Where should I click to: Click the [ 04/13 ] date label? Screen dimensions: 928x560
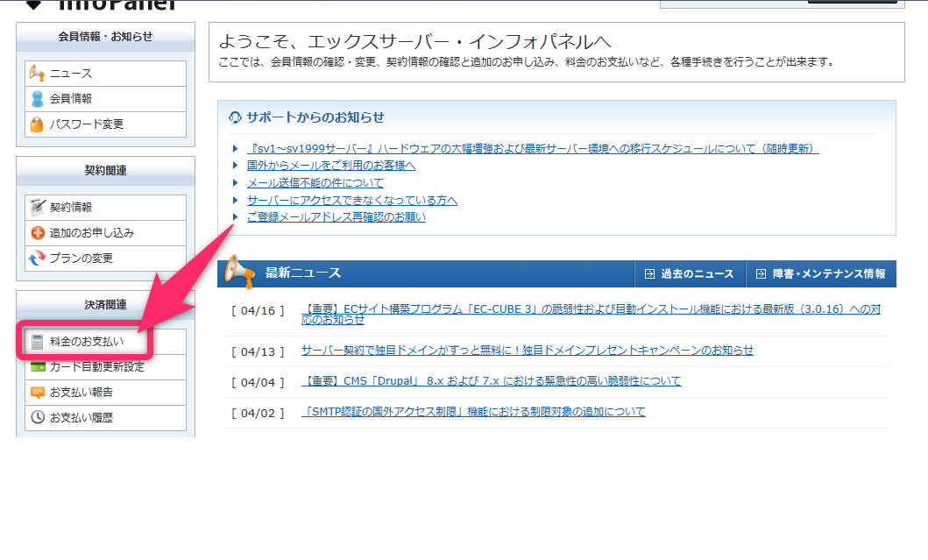(258, 351)
